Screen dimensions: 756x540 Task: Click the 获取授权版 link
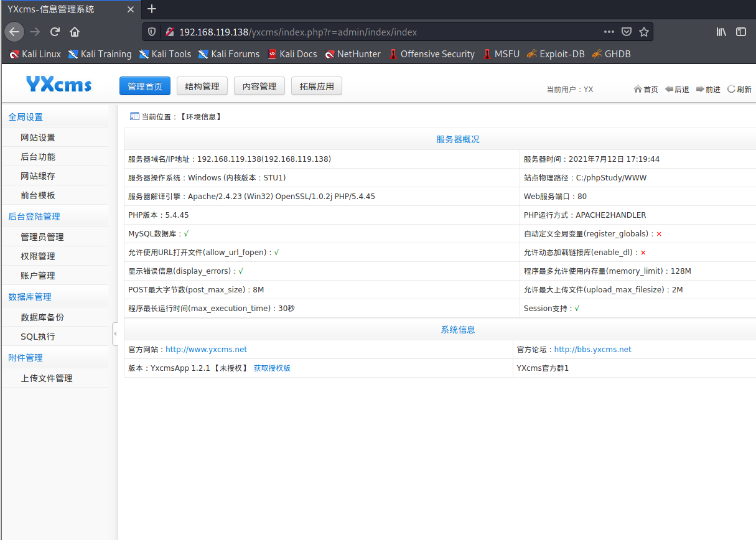coord(272,368)
